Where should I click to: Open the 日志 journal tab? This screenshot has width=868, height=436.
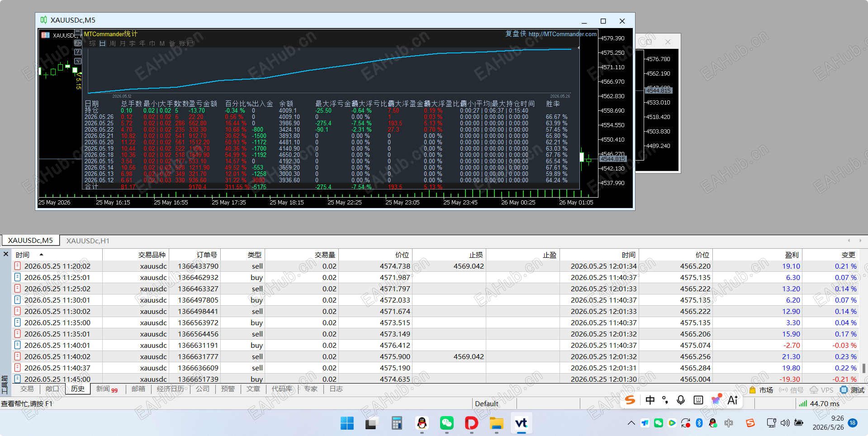point(336,389)
